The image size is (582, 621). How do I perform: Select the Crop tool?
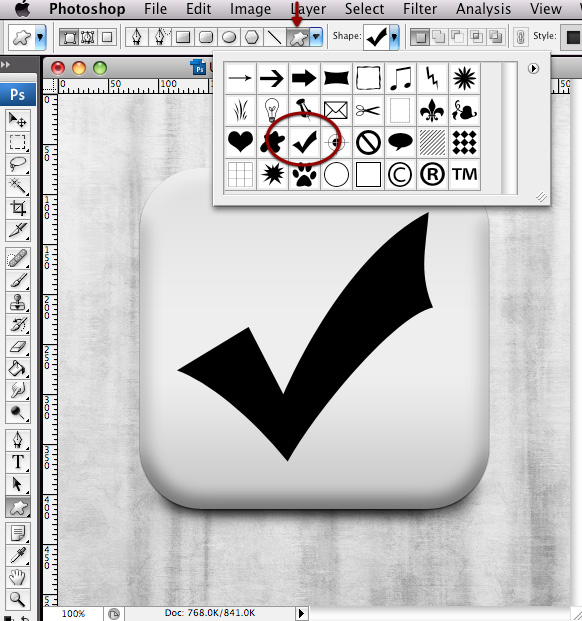[x=17, y=208]
